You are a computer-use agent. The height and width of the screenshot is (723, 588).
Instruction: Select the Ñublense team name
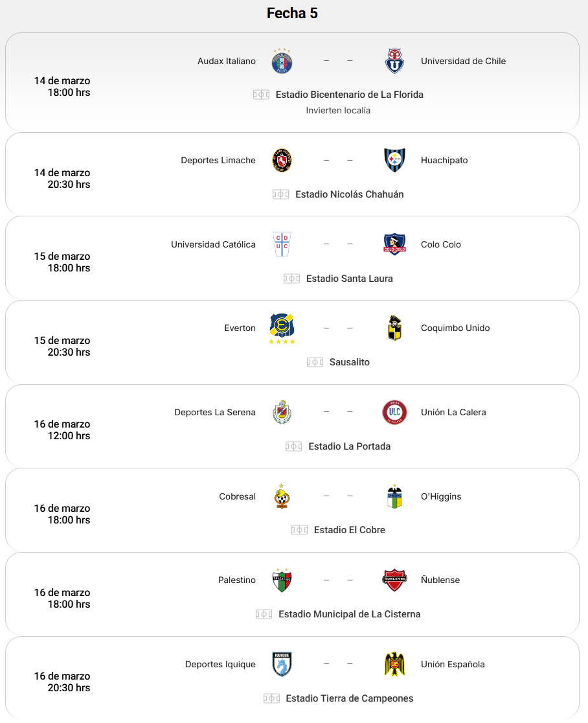point(440,580)
